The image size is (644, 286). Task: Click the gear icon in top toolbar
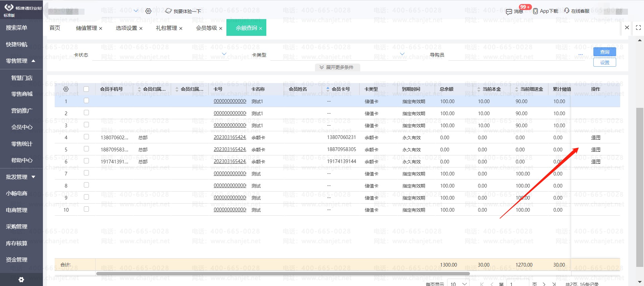tap(148, 11)
